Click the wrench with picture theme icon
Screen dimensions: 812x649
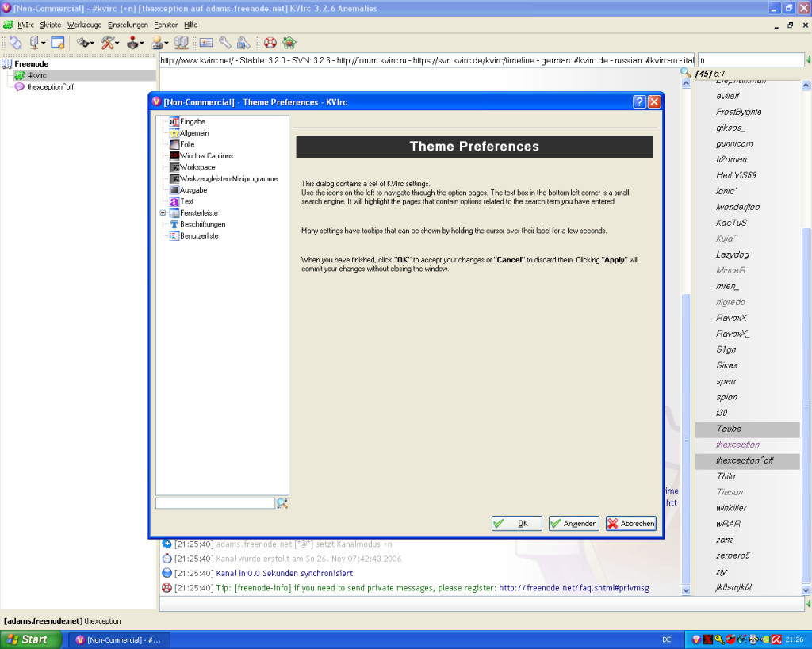tap(243, 43)
